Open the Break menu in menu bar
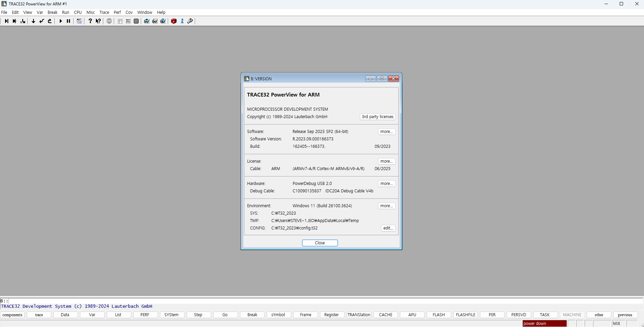 tap(52, 12)
